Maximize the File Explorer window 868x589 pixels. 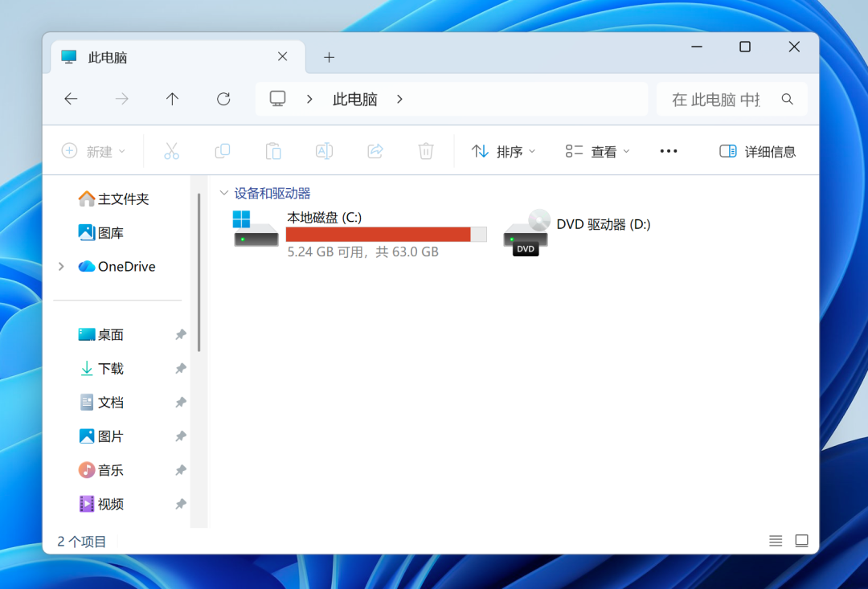(x=745, y=47)
